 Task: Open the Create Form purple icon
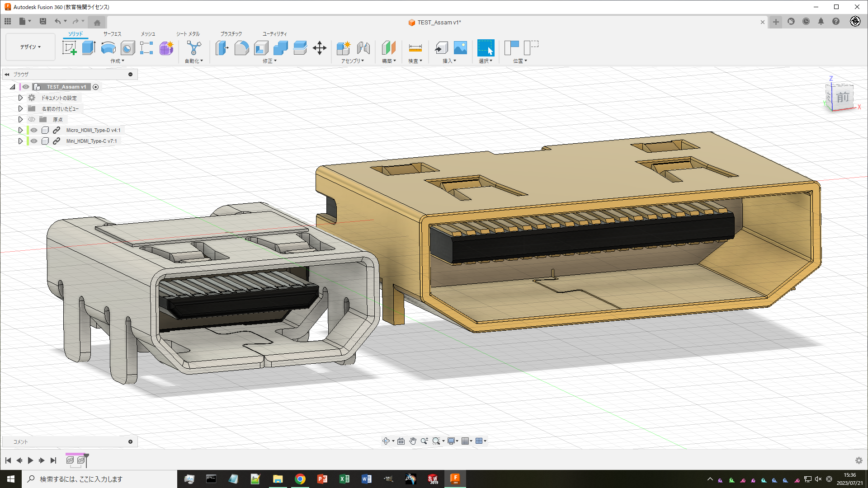pos(166,47)
